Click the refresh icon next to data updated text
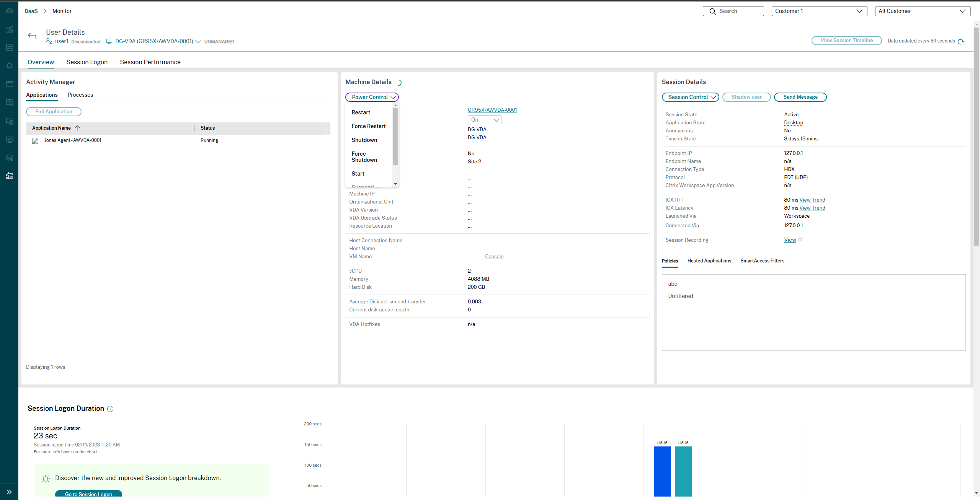 (x=961, y=41)
